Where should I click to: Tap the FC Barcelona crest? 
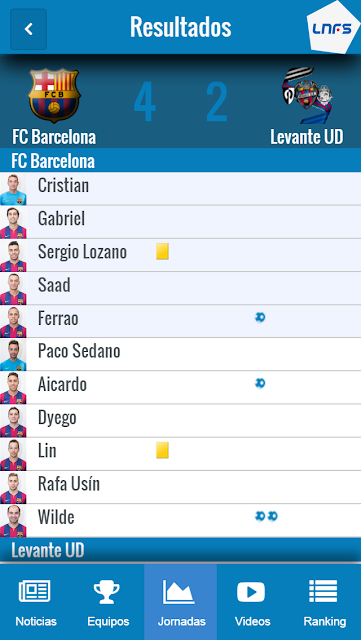point(54,96)
